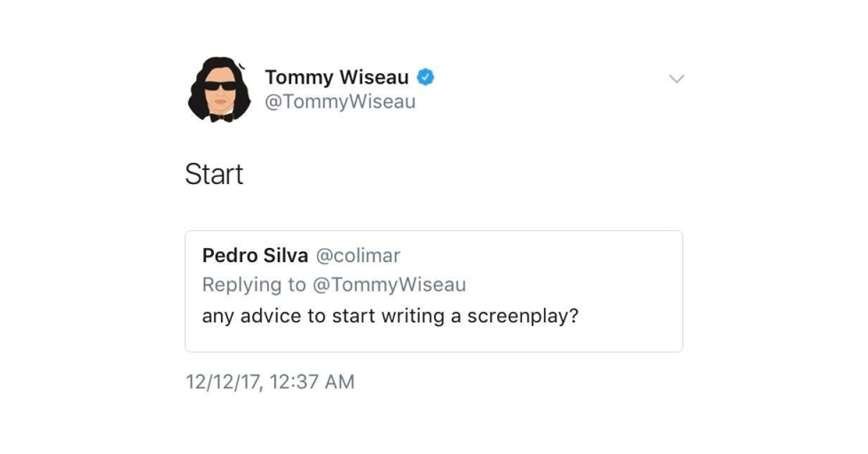
Task: Click the blue verified badge
Action: pos(427,77)
